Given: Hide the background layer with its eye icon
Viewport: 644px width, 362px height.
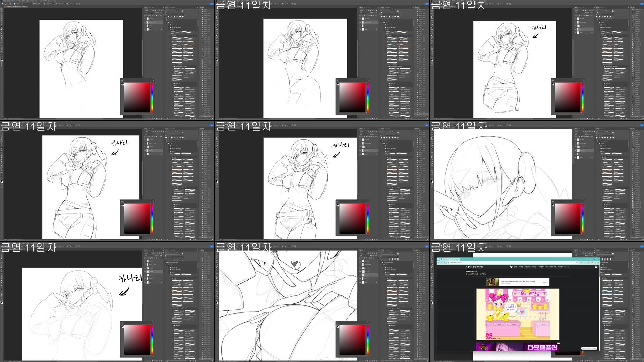Looking at the screenshot, I should tap(145, 29).
